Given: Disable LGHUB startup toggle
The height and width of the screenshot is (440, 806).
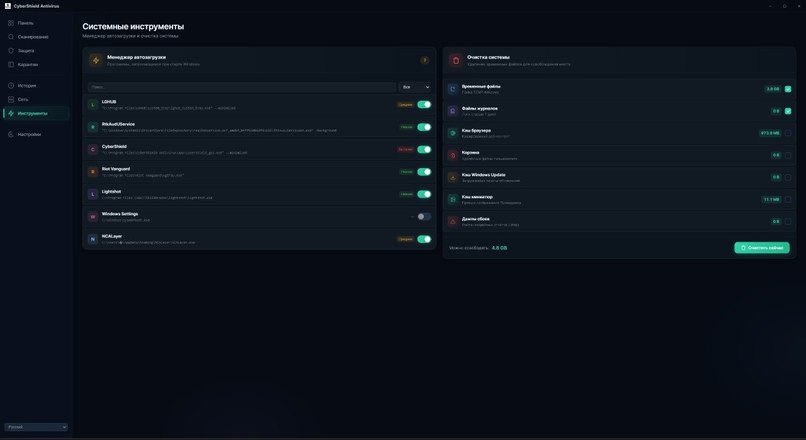Looking at the screenshot, I should [x=424, y=104].
